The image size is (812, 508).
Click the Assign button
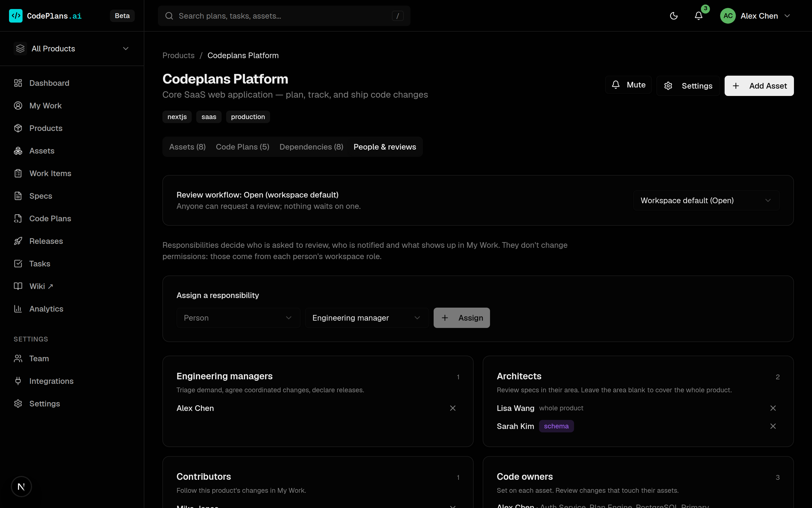point(461,318)
